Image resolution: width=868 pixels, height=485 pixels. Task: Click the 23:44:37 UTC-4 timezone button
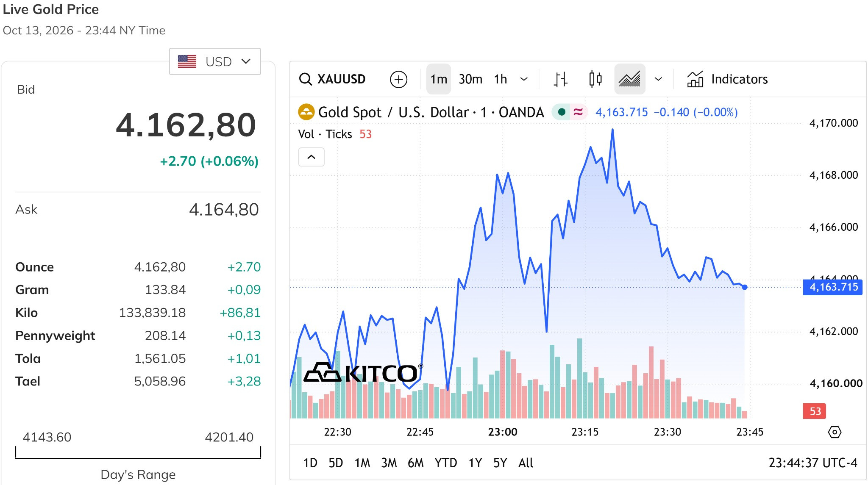[813, 463]
